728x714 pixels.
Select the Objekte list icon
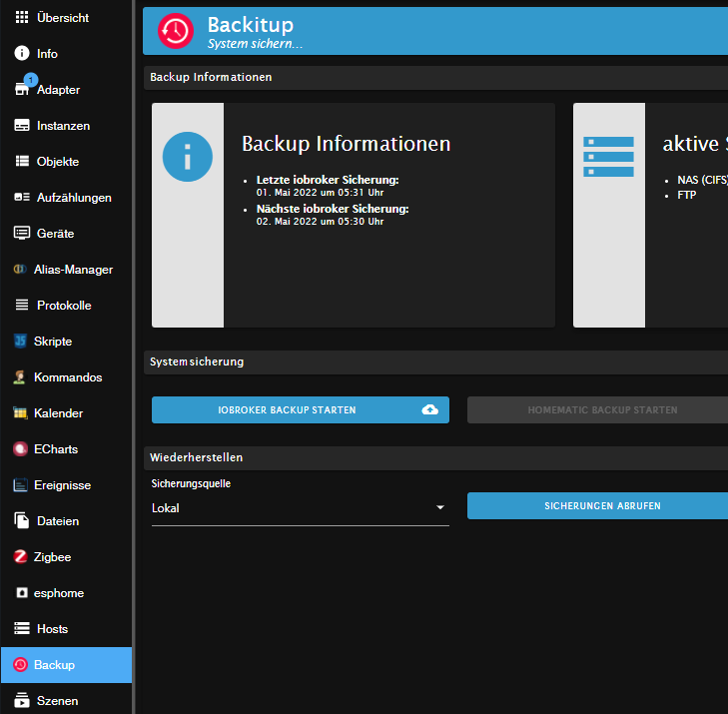(x=22, y=161)
